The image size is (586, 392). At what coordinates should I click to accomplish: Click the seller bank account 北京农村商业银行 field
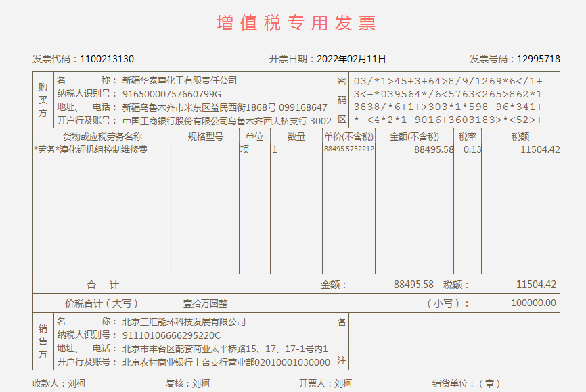click(x=226, y=362)
